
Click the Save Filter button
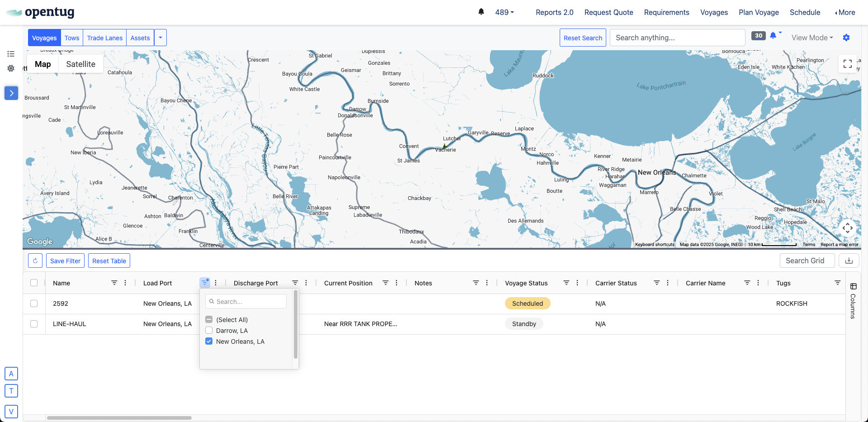point(65,261)
